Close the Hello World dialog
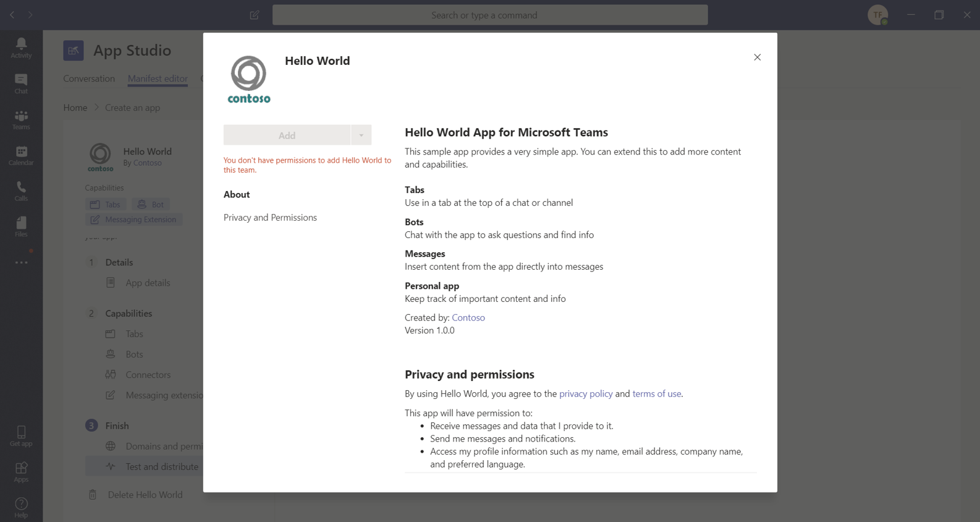 [x=757, y=57]
